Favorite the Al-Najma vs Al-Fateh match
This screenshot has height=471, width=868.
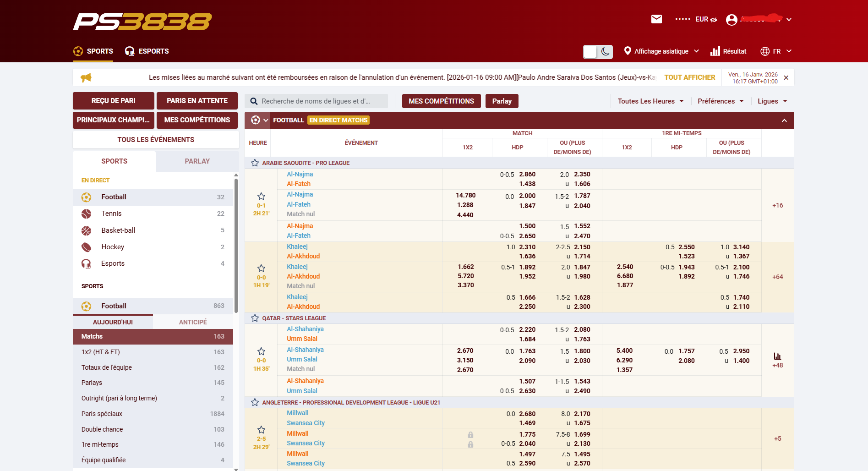click(261, 197)
